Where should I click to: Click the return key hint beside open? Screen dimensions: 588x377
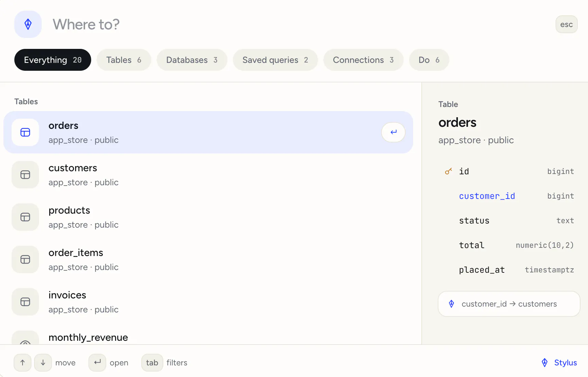point(97,363)
